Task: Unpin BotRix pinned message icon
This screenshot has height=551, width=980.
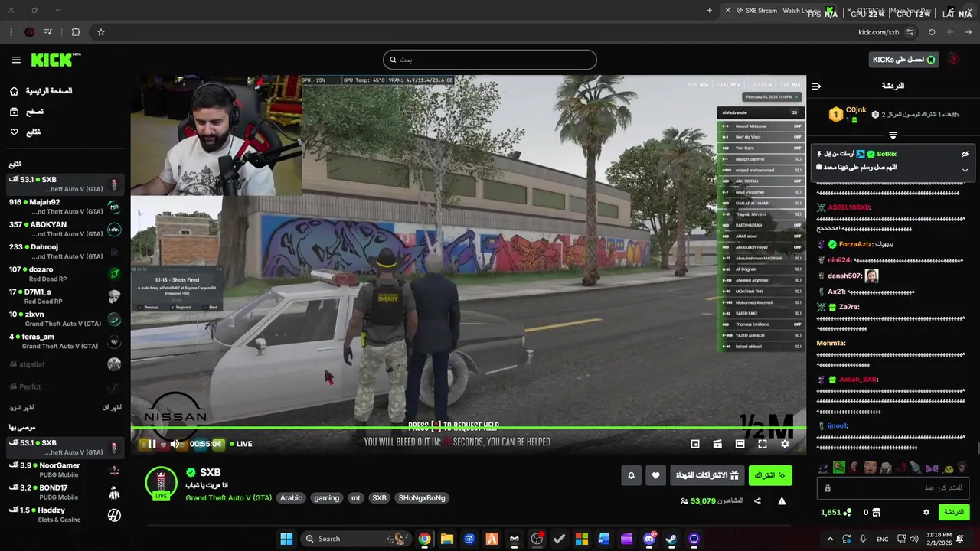Action: point(965,154)
